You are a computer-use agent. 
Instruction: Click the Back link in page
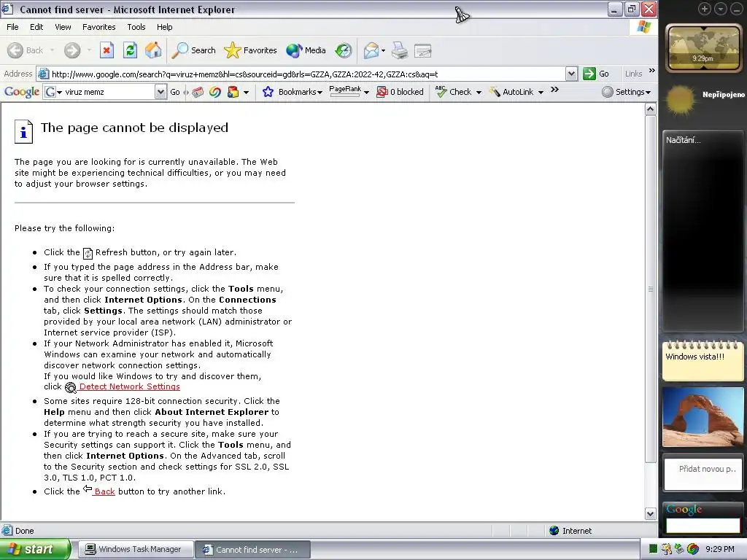tap(104, 491)
